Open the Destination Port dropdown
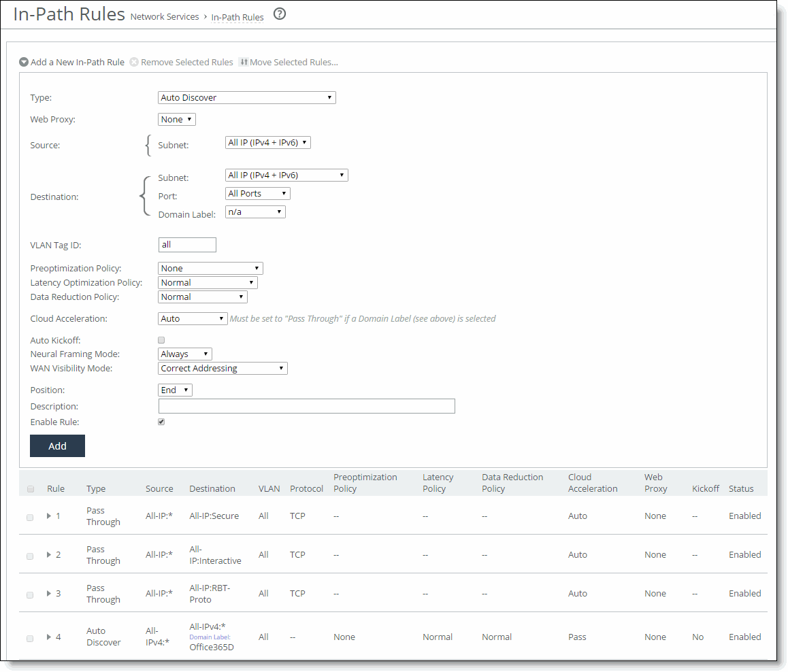 click(258, 193)
